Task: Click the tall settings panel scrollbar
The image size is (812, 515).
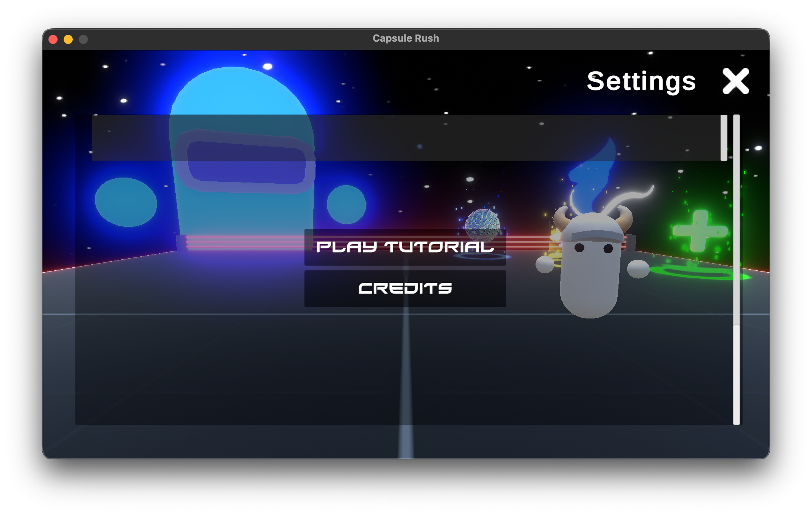Action: (736, 270)
